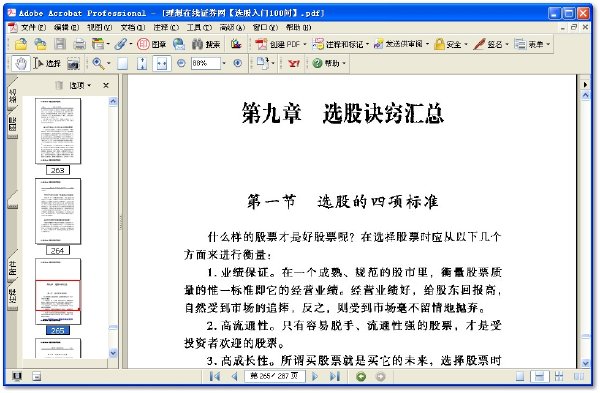The height and width of the screenshot is (393, 600).
Task: Click the full screen icon in status bar
Action: pos(17,377)
